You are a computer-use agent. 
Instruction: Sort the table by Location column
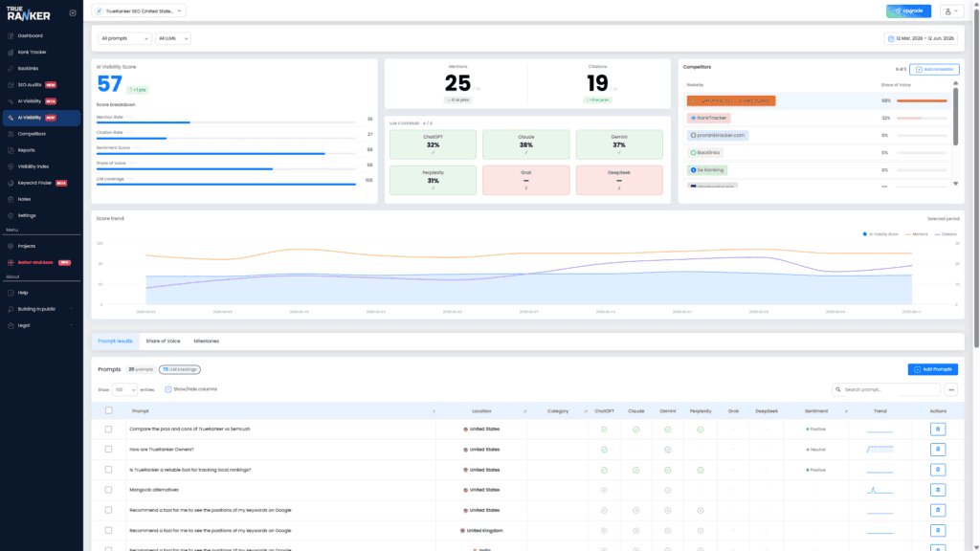tap(525, 411)
